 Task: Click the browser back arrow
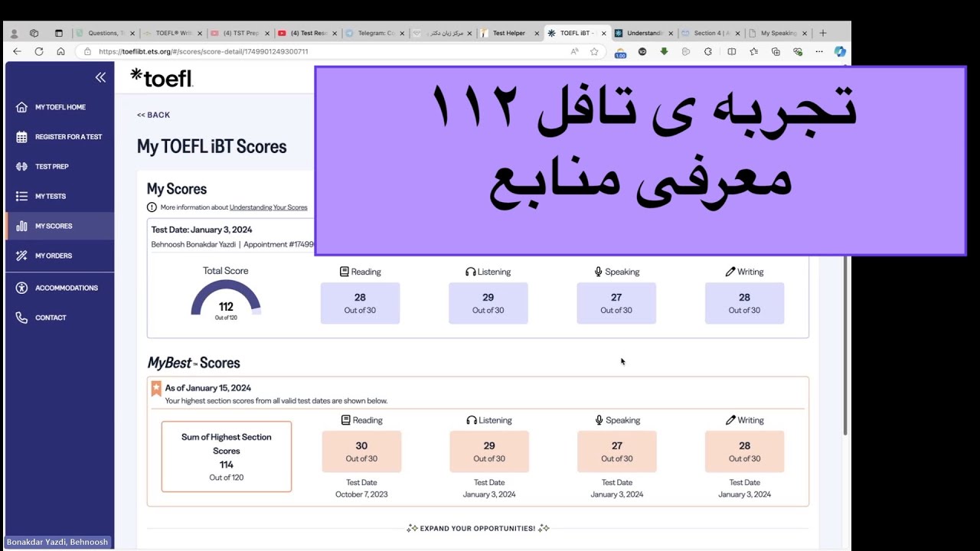17,51
